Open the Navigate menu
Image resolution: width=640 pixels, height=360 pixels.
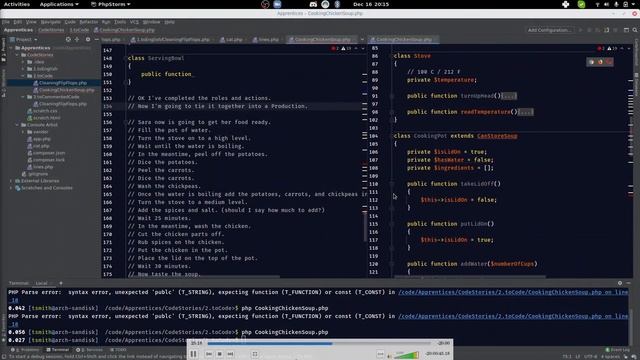[51, 22]
